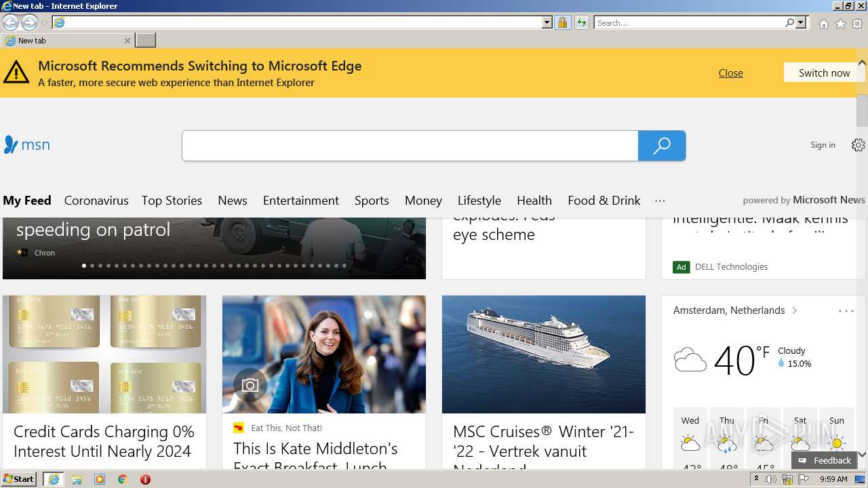Click the green Refresh icon

(x=581, y=22)
